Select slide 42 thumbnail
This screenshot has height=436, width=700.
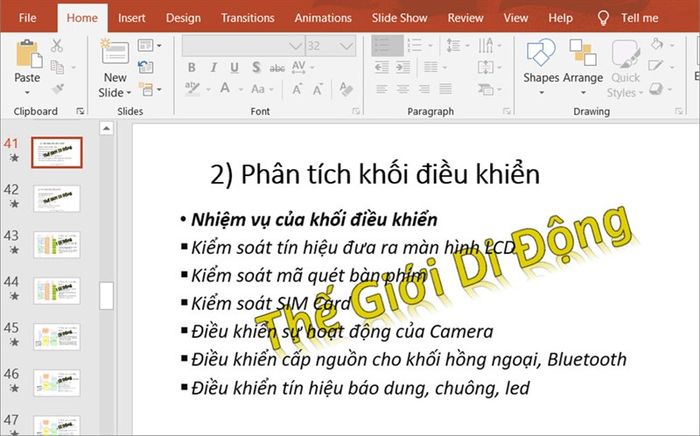(x=57, y=199)
